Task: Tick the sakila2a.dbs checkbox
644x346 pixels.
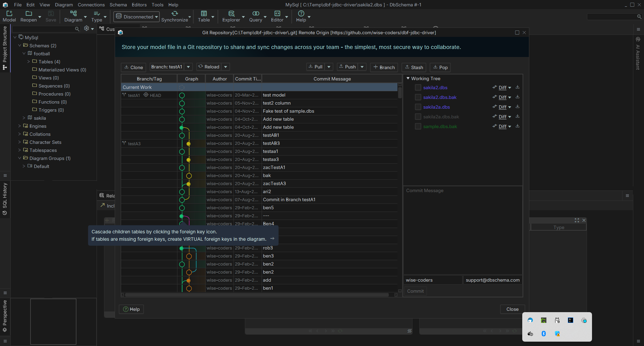Action: pyautogui.click(x=418, y=107)
